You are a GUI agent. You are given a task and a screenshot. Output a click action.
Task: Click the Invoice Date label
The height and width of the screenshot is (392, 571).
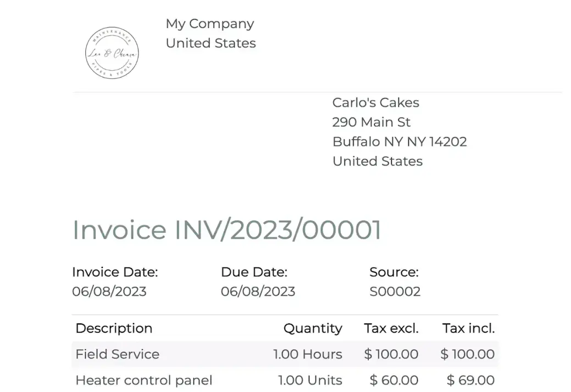click(x=115, y=272)
